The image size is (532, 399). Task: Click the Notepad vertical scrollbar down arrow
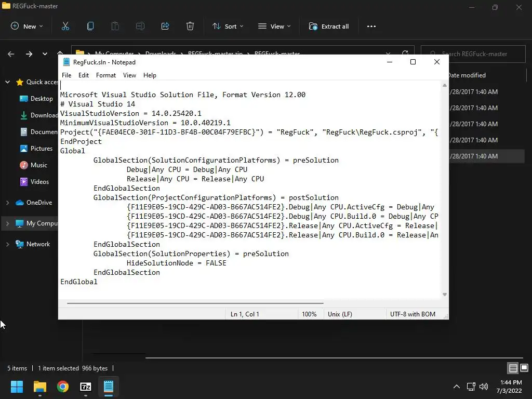click(x=445, y=295)
